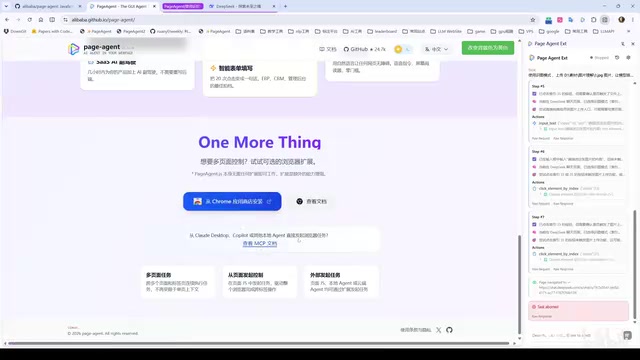Click Step #6 header in agent panel
Screen dimensions: 640x360
click(538, 151)
